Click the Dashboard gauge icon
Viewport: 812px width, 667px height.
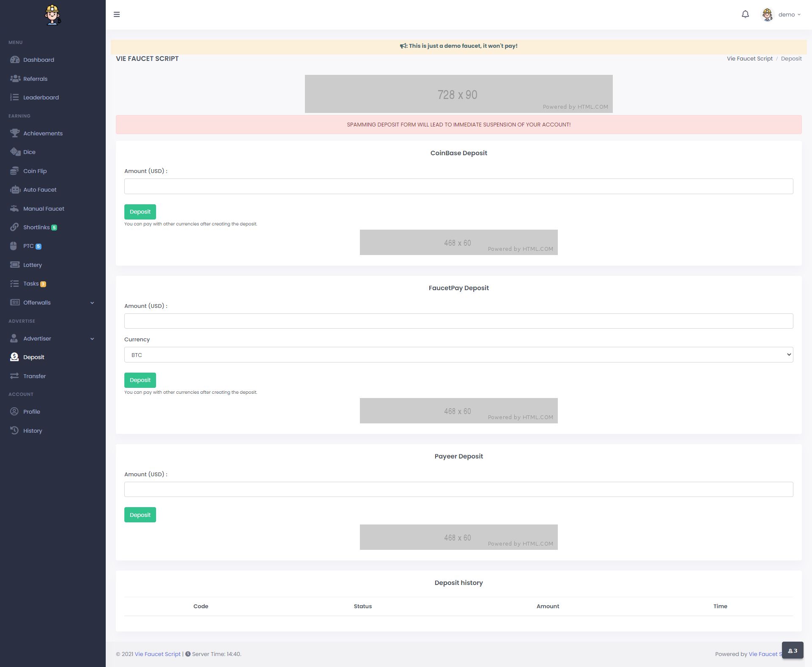tap(15, 60)
